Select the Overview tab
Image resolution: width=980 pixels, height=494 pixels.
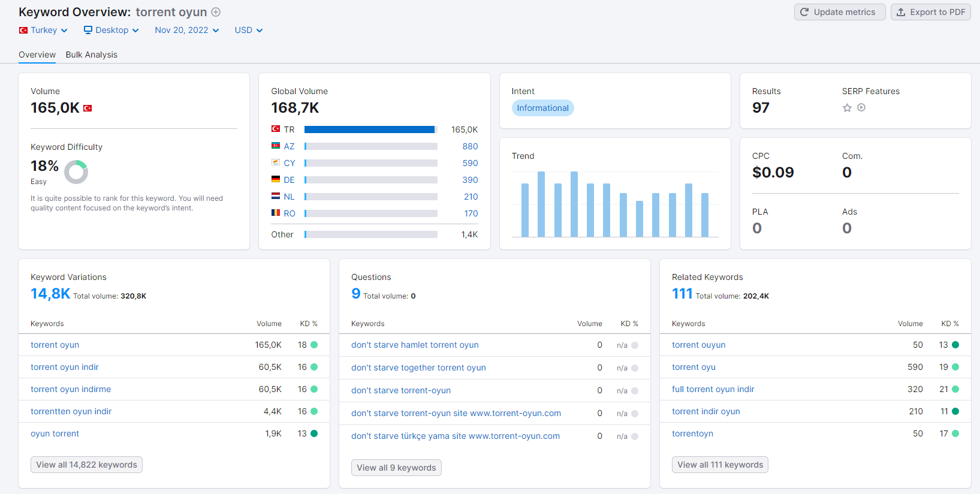(37, 55)
